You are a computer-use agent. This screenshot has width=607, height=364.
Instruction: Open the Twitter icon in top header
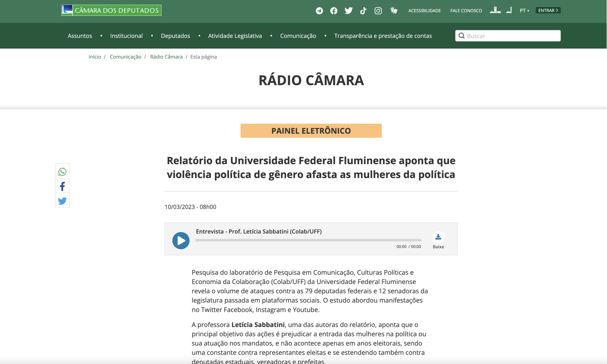349,11
